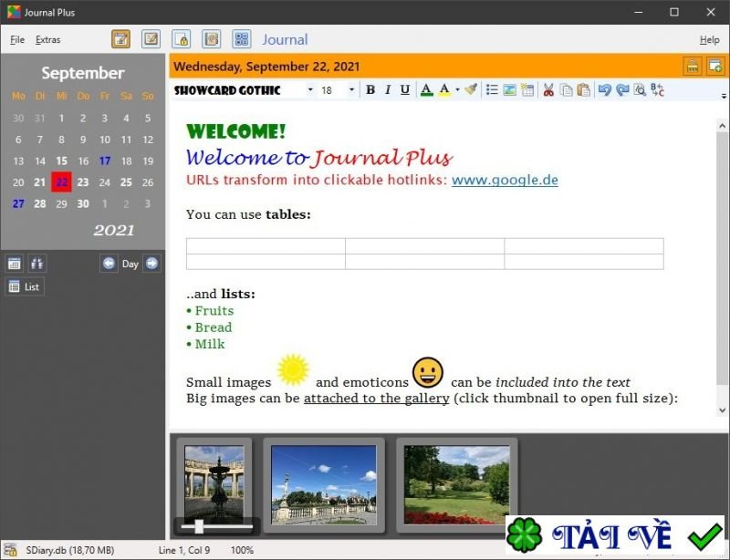Click the List button in sidebar
Viewport: 730px width, 560px height.
click(25, 286)
